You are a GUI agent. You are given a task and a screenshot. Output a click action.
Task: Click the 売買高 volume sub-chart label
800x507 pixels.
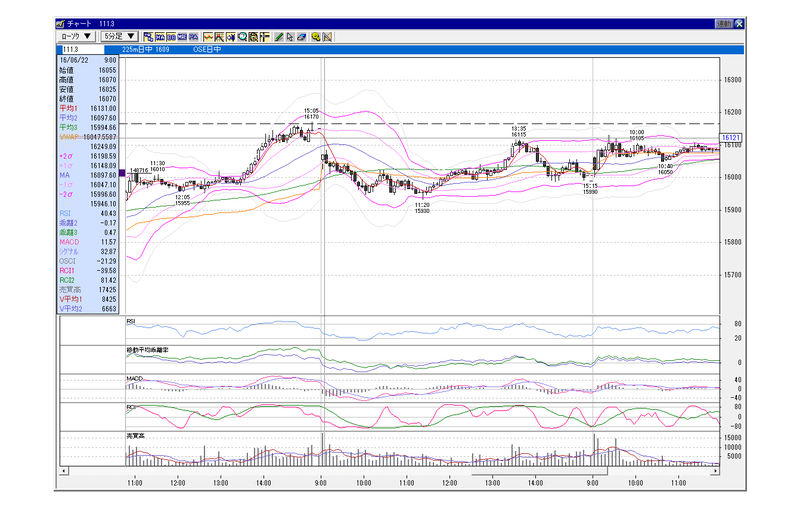point(136,436)
